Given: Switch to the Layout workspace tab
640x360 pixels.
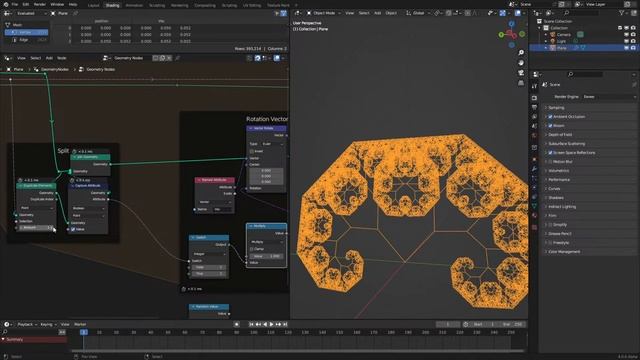Looking at the screenshot, I should pyautogui.click(x=93, y=5).
